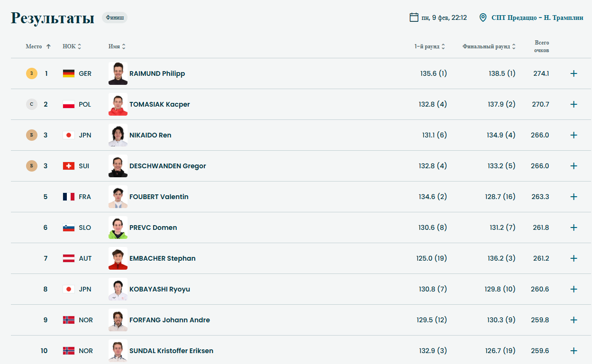Sort by Финальный раунд scores

[489, 46]
